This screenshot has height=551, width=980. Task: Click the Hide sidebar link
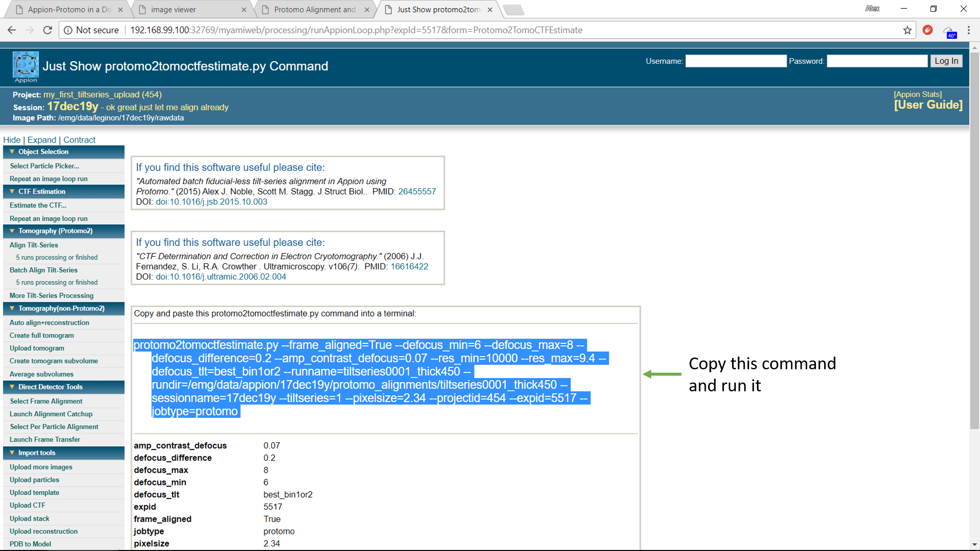[12, 140]
